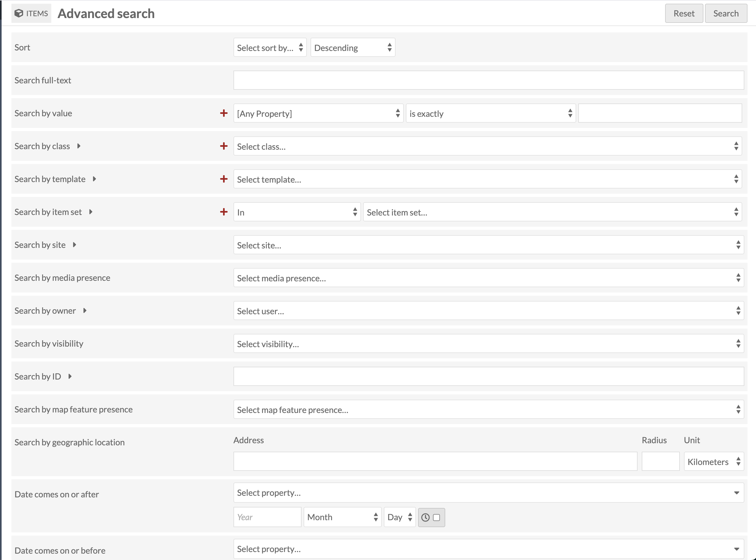Open the Select visibility dropdown
756x560 pixels.
[x=489, y=343]
